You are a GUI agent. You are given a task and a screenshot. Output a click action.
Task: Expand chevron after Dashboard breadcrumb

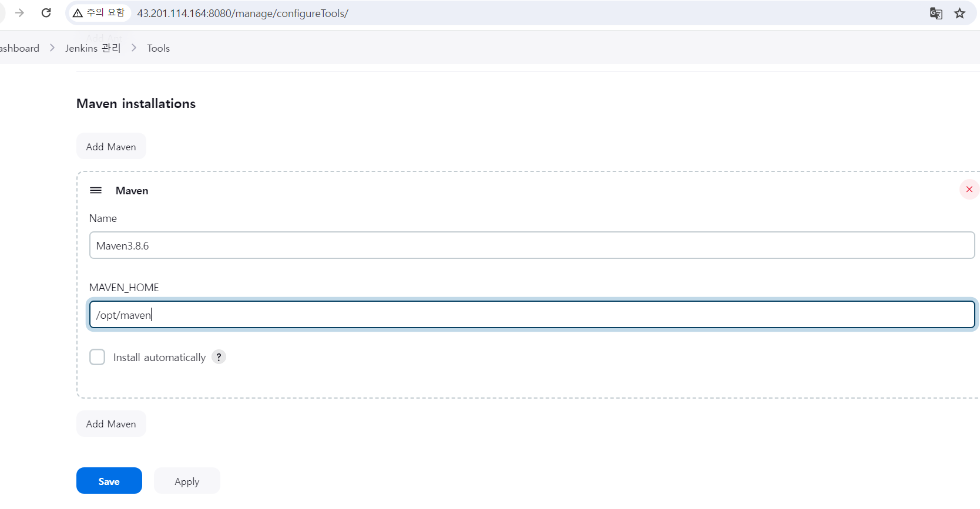pyautogui.click(x=52, y=48)
